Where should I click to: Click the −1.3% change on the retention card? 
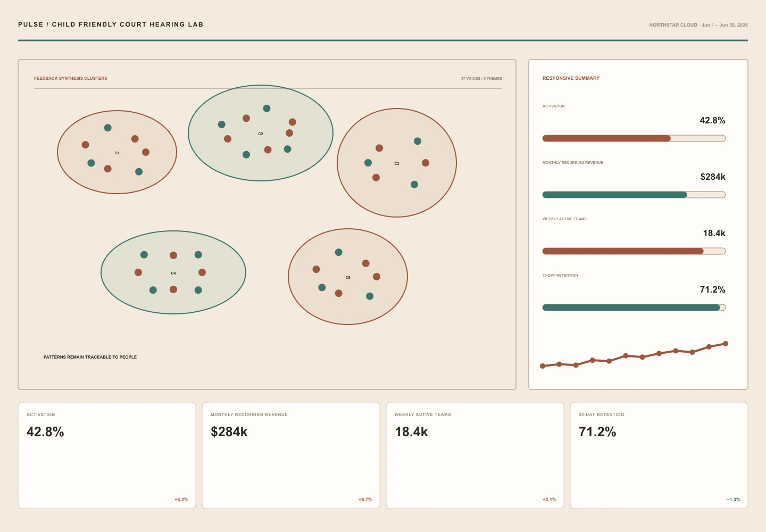[734, 500]
